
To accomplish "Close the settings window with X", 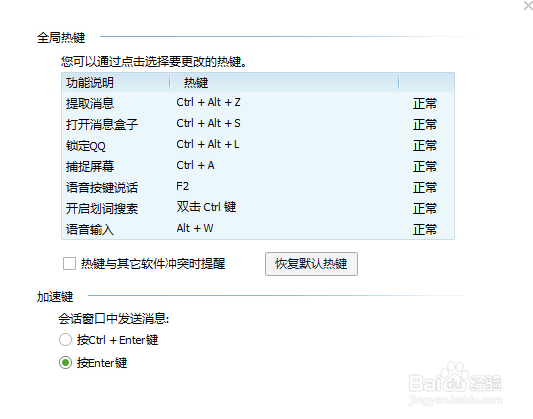I will 528,5.
